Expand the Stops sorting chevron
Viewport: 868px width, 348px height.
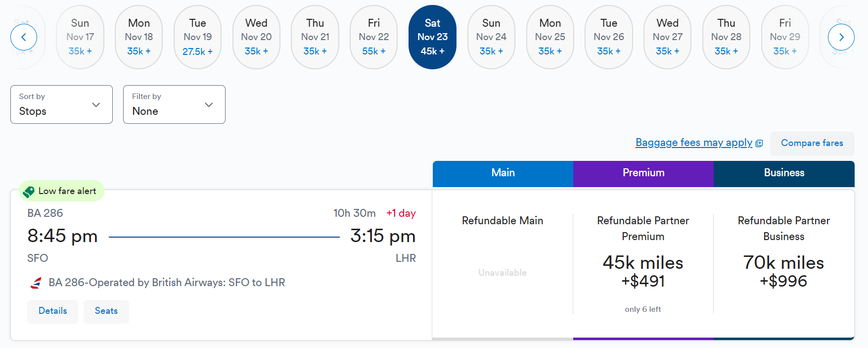point(96,105)
